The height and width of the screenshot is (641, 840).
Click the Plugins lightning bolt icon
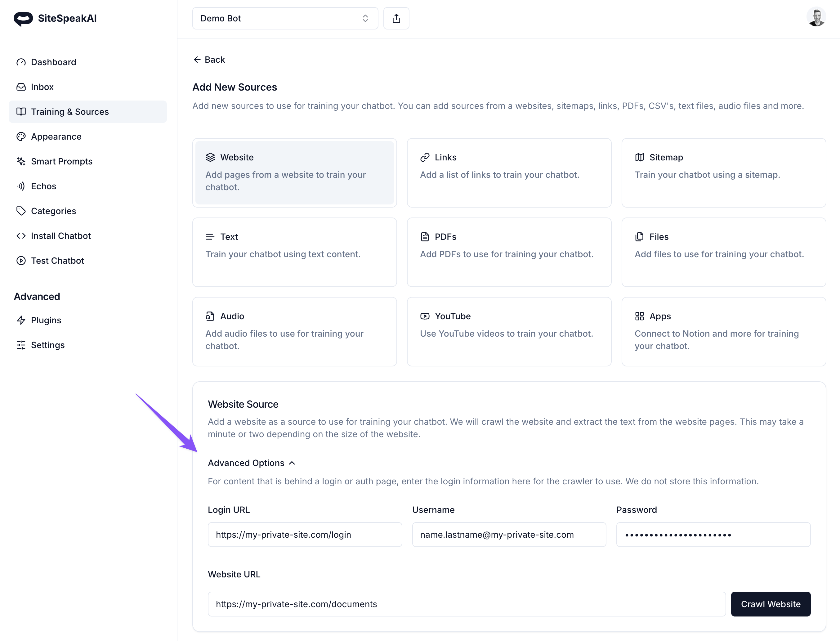pyautogui.click(x=21, y=320)
